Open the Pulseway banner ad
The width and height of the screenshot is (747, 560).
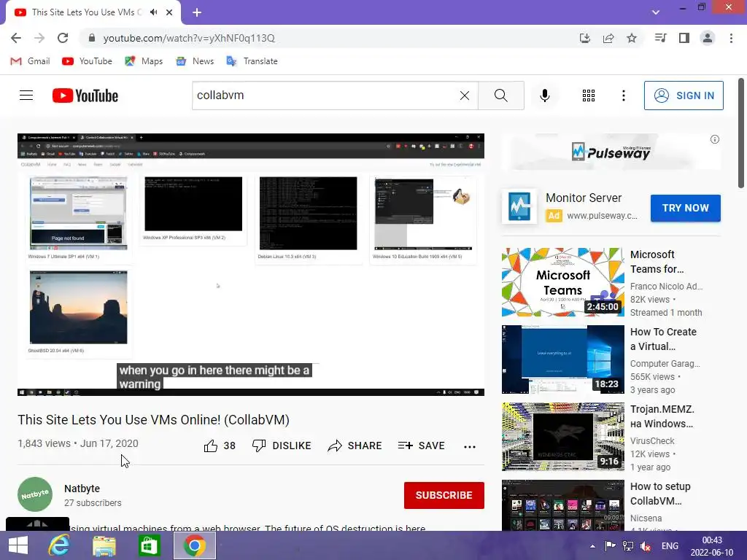611,152
